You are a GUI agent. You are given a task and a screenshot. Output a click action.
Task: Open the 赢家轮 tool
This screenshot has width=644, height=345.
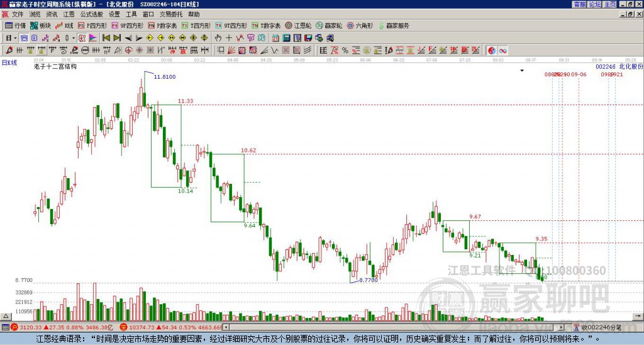(x=329, y=25)
